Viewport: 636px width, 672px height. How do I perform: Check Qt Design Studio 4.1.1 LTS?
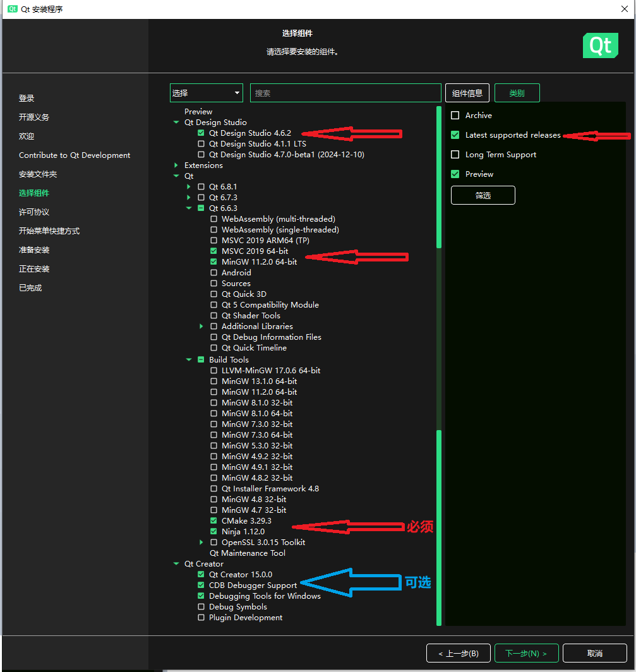click(201, 143)
